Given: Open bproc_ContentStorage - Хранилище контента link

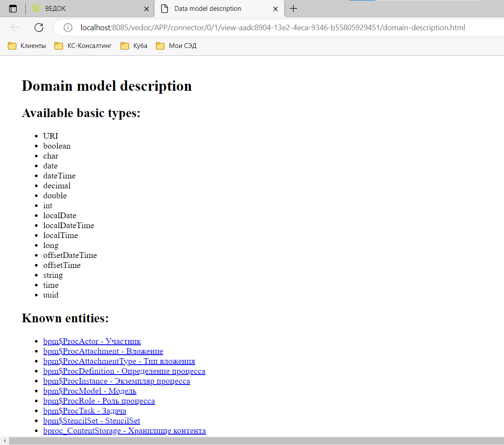Looking at the screenshot, I should 124,431.
